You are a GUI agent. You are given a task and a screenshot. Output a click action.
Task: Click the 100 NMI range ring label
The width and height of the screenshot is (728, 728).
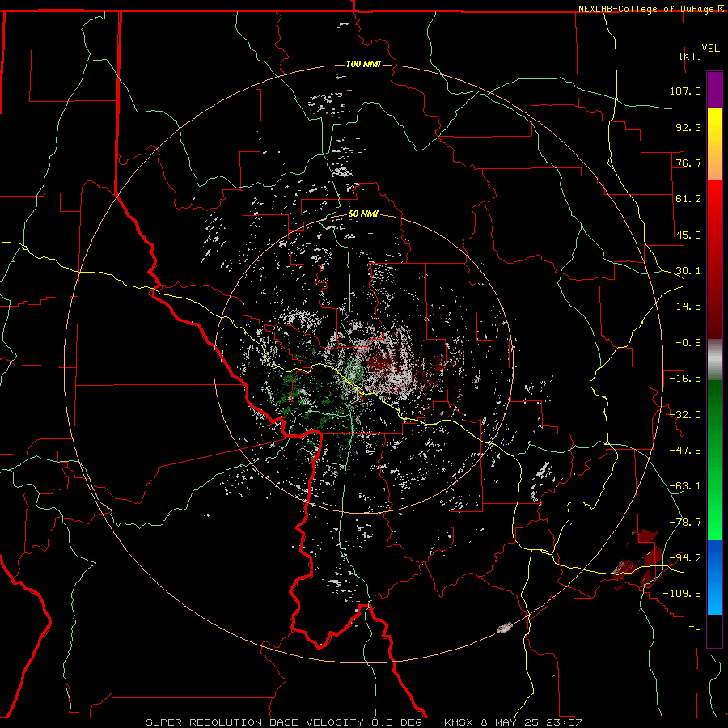click(363, 64)
